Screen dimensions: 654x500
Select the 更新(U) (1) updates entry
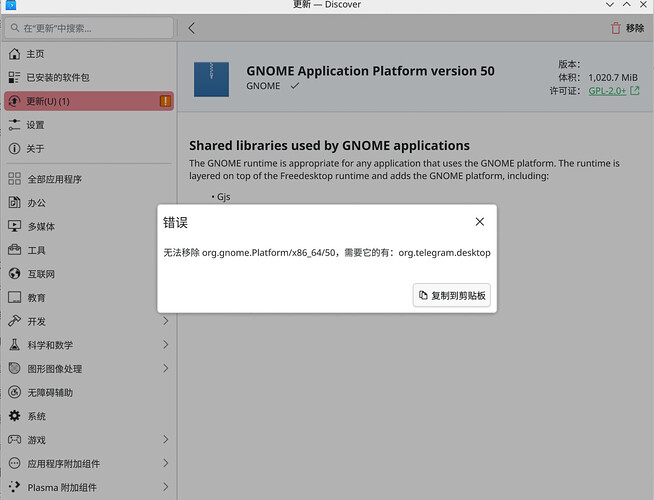pyautogui.click(x=89, y=101)
